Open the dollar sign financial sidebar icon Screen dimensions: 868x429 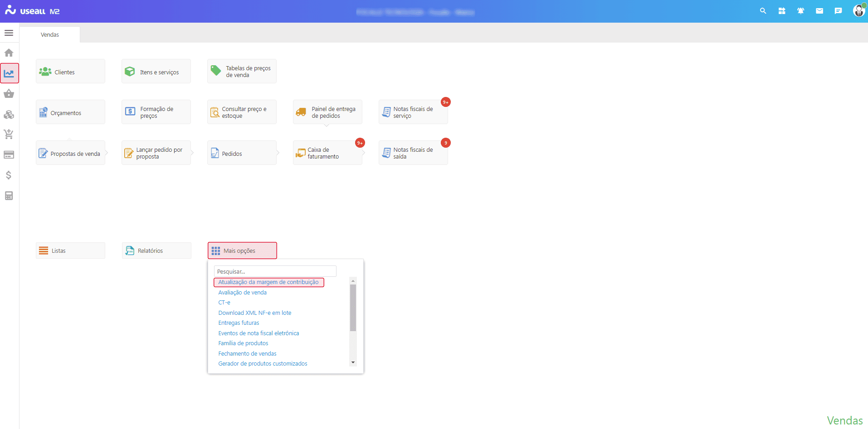[x=9, y=175]
